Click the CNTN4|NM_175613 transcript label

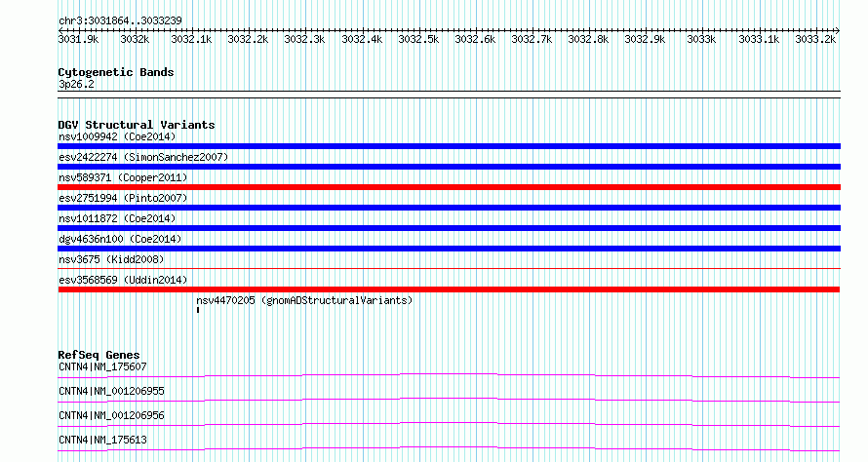(102, 440)
